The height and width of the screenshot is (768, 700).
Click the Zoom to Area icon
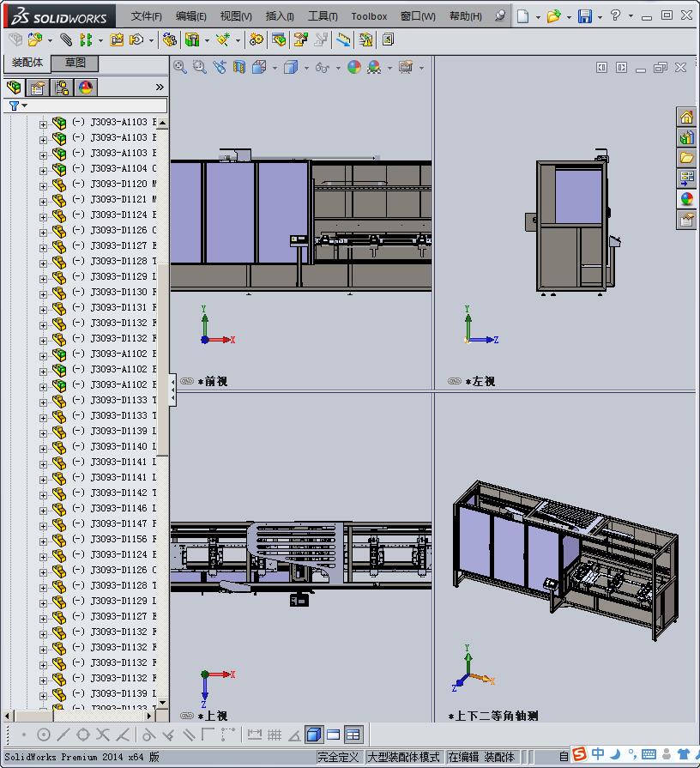click(199, 67)
